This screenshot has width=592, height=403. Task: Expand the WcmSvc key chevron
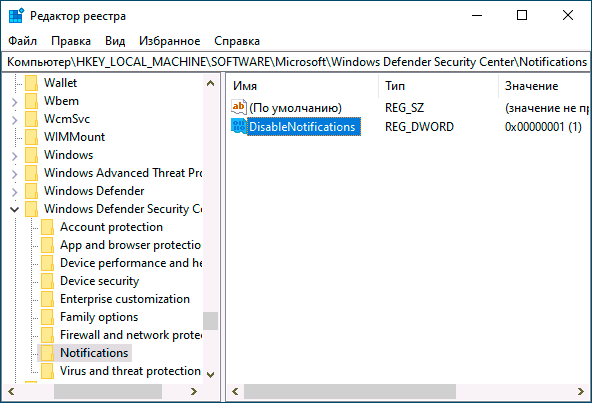tap(14, 120)
